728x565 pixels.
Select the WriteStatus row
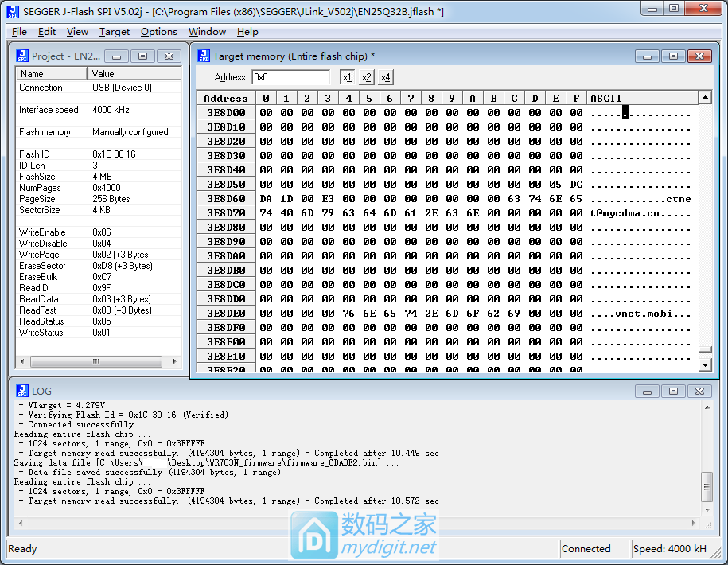point(99,333)
